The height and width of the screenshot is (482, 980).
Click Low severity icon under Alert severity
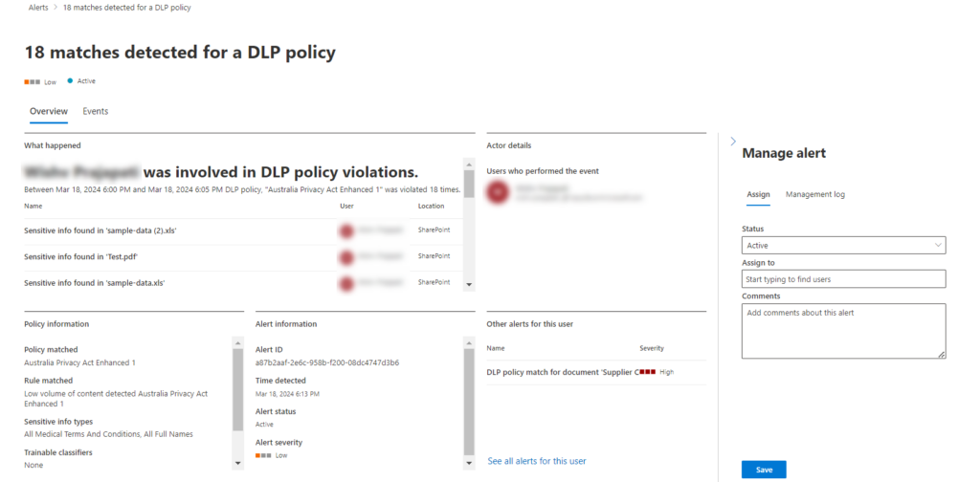(262, 456)
